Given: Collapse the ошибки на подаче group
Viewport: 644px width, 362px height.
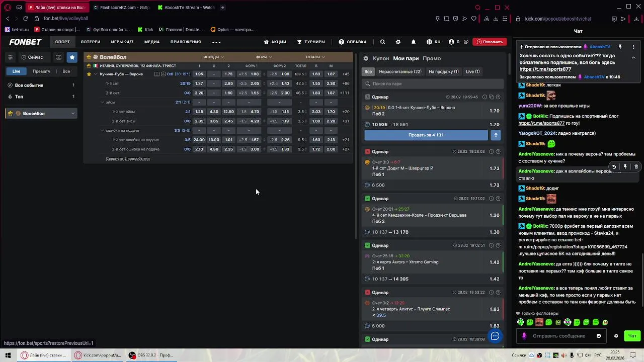Looking at the screenshot, I should (x=102, y=131).
